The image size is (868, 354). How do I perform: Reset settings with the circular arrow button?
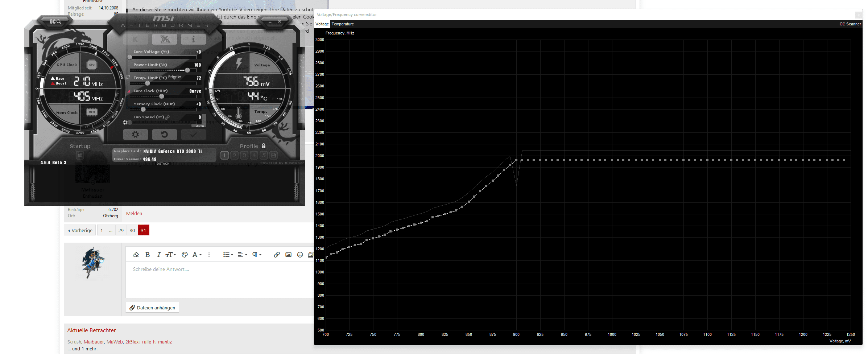[x=164, y=134]
